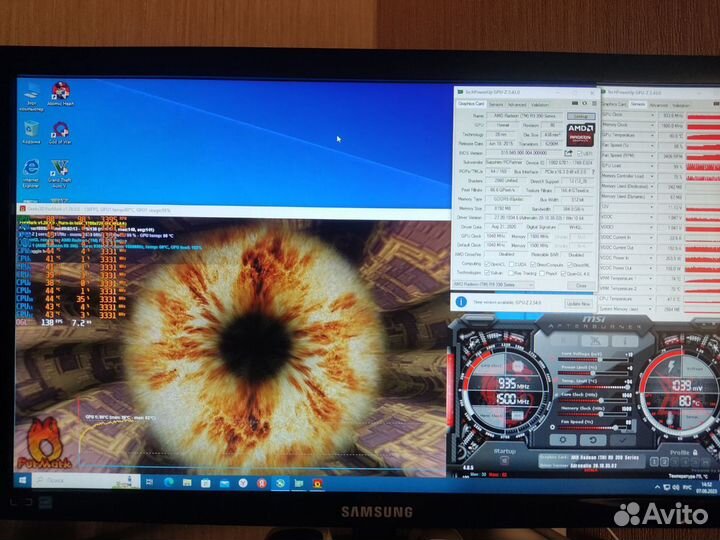Switch to Validation tab in left GPU-Z window
Viewport: 720px width, 540px height.
(x=540, y=105)
